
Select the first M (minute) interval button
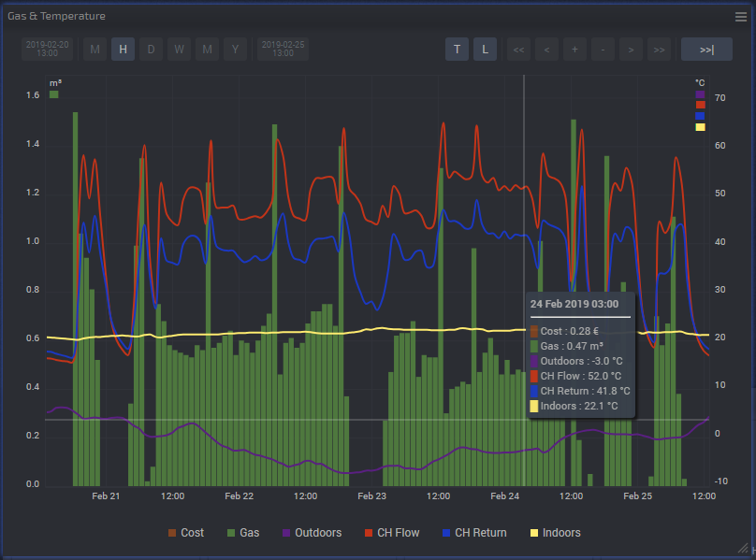point(95,50)
